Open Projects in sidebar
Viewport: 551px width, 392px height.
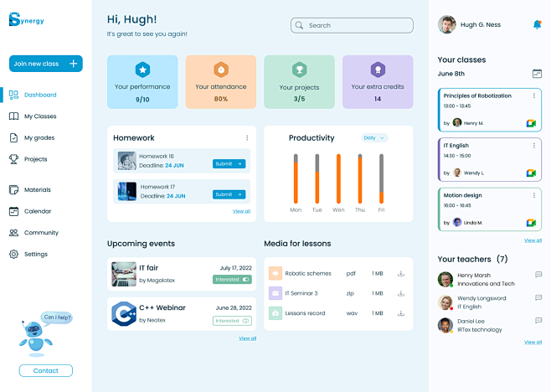[x=28, y=159]
